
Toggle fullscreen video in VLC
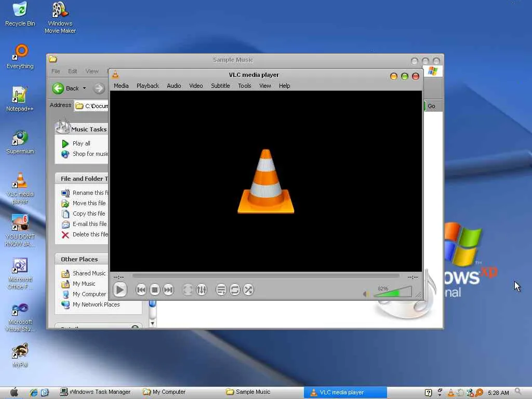coord(188,290)
